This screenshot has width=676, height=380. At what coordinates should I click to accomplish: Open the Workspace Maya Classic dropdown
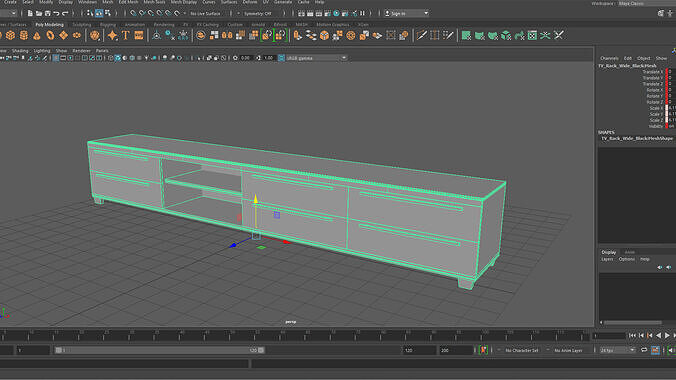[x=647, y=3]
